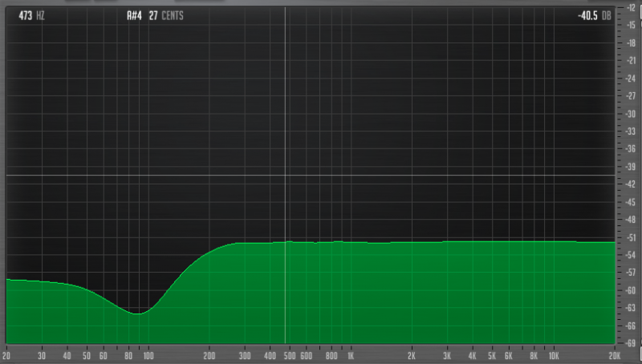
Task: Click the 20 Hz frequency axis label
Action: point(7,355)
